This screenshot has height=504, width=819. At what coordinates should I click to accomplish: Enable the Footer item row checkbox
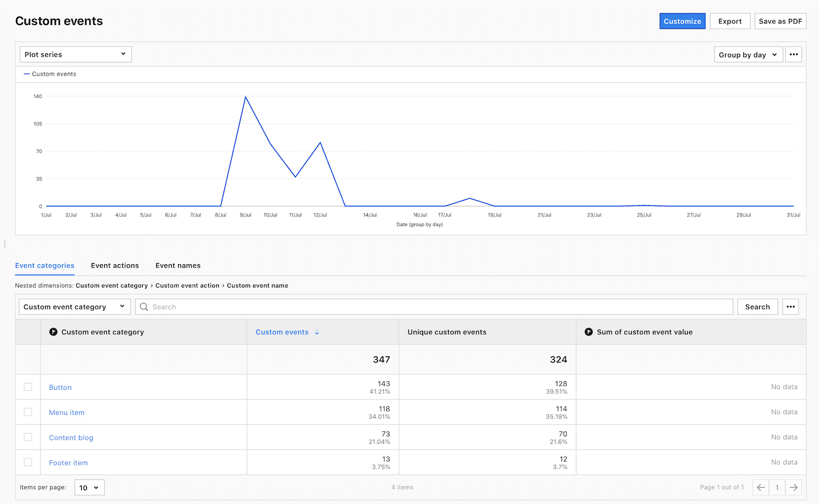click(28, 463)
